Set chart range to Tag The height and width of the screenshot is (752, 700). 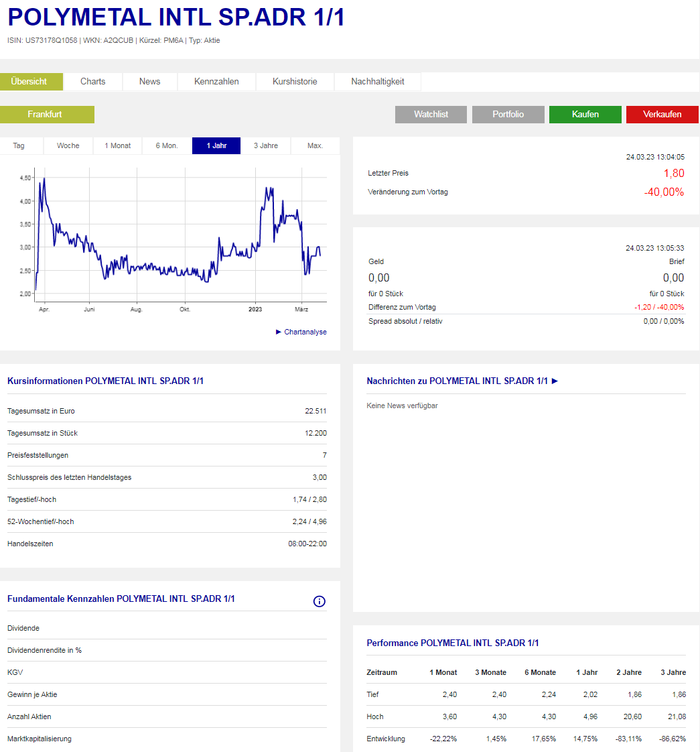[19, 145]
